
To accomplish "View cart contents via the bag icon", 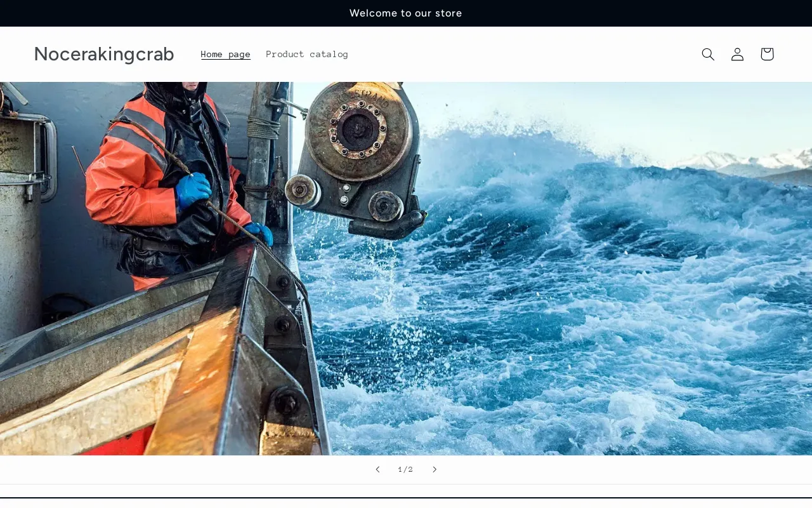I will (x=766, y=54).
